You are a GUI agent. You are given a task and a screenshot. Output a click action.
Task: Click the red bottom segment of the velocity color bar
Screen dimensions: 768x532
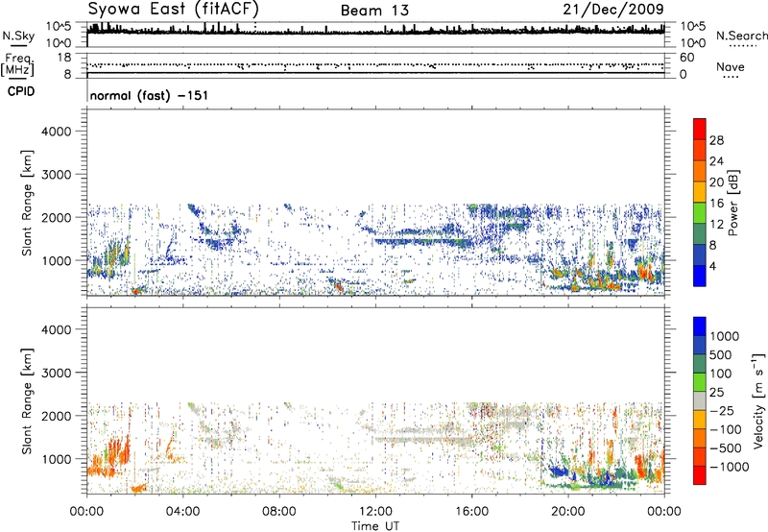point(700,475)
